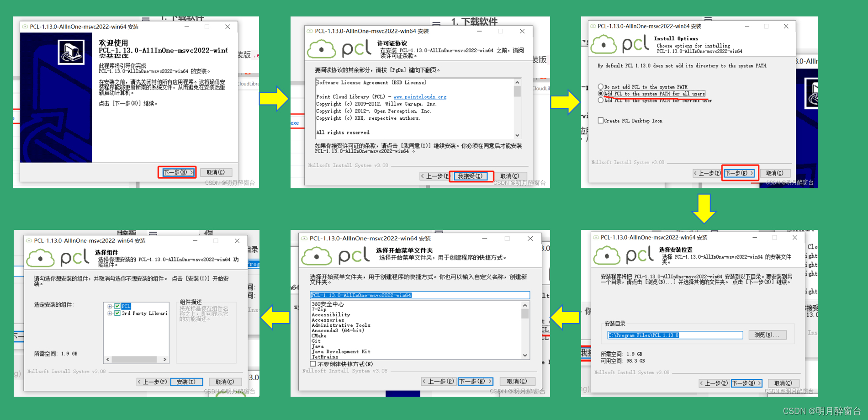Click the license text scrollbar down arrow

(517, 135)
